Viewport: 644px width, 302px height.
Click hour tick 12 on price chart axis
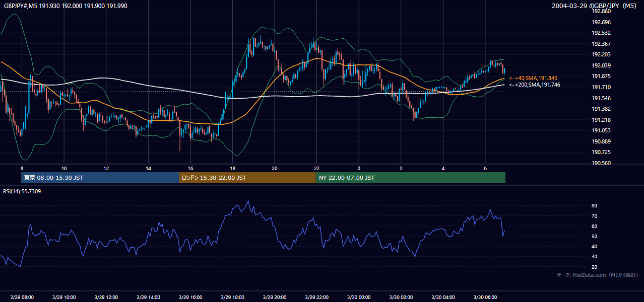point(106,168)
